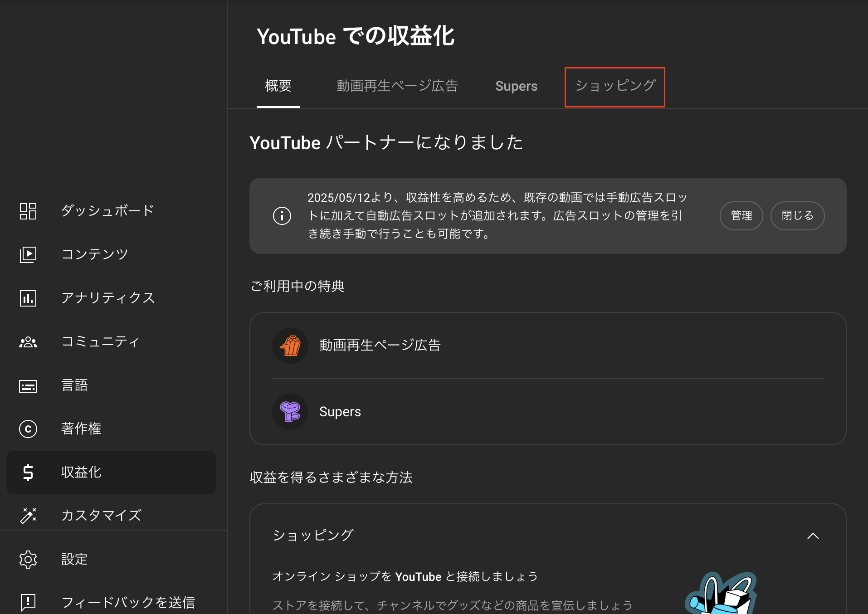The width and height of the screenshot is (868, 614).
Task: Click the magic wand Customize icon
Action: tap(28, 516)
